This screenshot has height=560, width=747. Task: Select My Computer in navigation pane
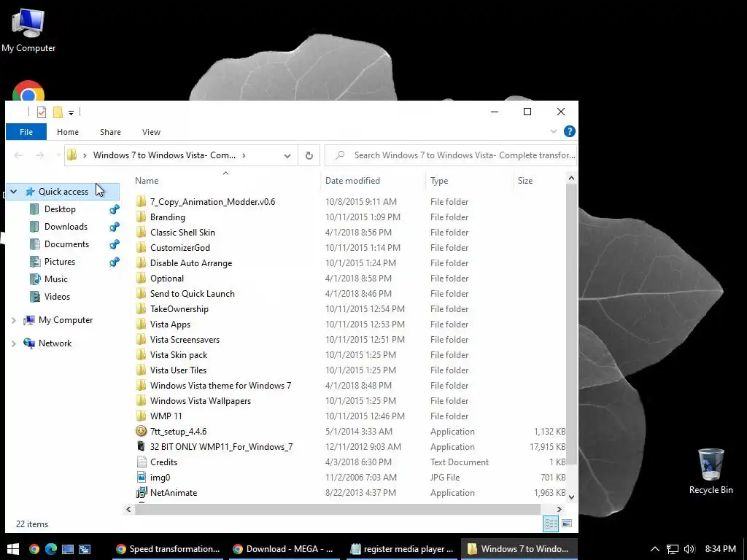pos(66,320)
